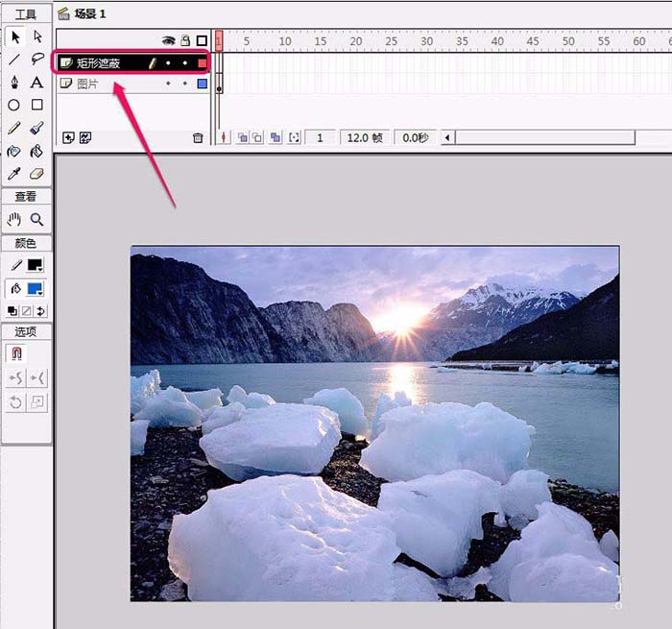Select the Rectangle tool
The height and width of the screenshot is (629, 672).
click(x=37, y=105)
